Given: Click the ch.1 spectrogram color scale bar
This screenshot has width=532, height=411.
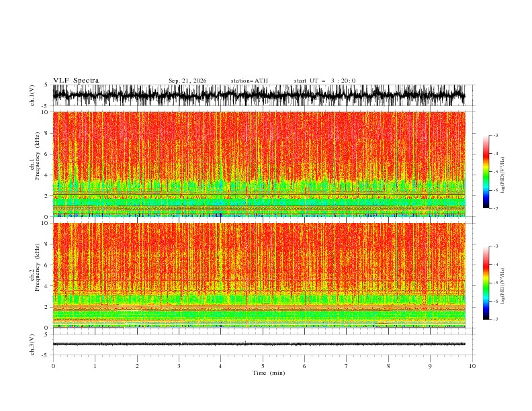Looking at the screenshot, I should coord(486,172).
